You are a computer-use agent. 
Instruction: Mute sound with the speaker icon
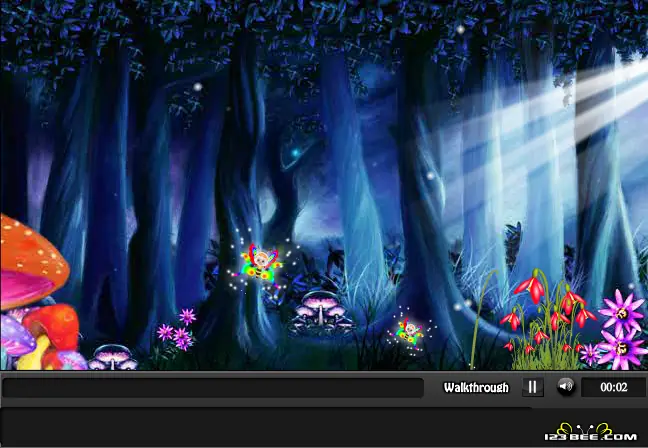pyautogui.click(x=566, y=387)
